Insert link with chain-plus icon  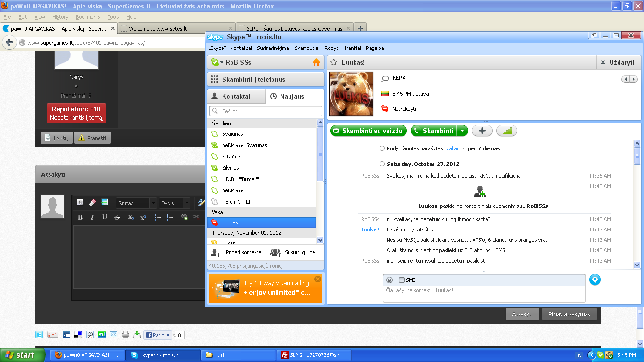184,217
